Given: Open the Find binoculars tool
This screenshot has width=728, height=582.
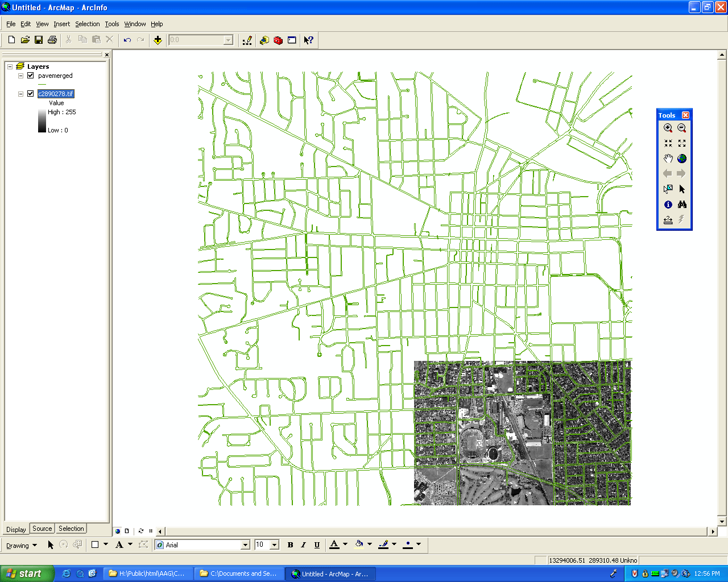Looking at the screenshot, I should [x=682, y=205].
